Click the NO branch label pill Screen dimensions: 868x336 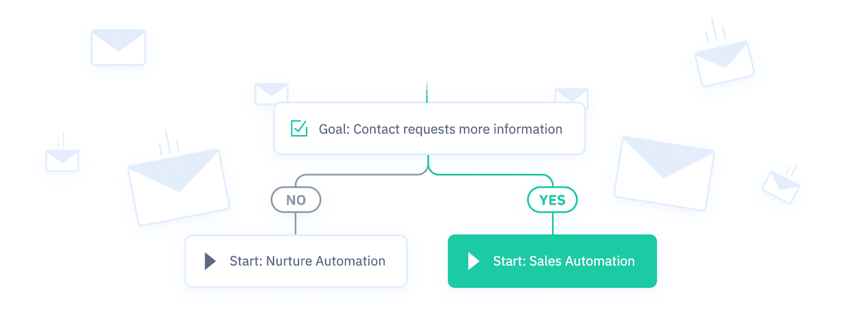[x=296, y=200]
